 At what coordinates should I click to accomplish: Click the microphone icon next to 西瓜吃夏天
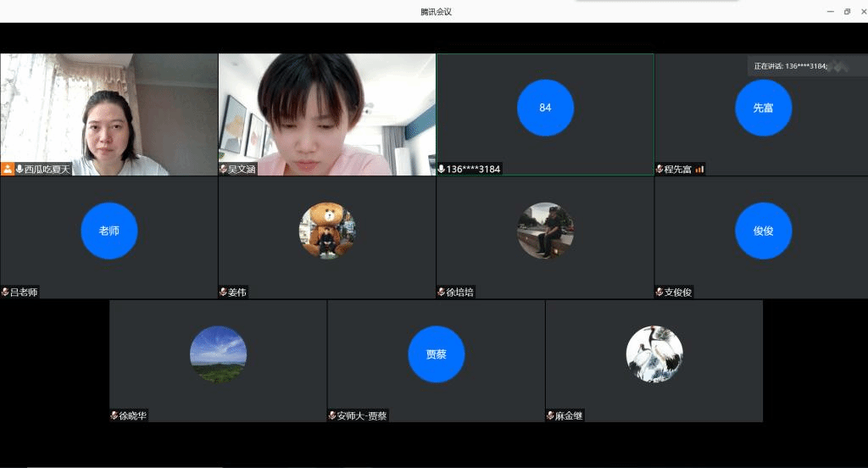19,169
